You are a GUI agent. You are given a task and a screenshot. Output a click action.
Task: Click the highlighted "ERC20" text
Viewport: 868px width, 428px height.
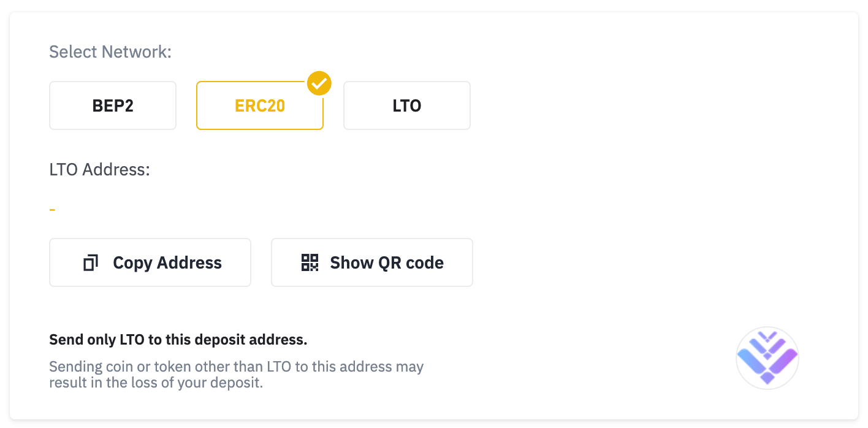click(x=260, y=105)
